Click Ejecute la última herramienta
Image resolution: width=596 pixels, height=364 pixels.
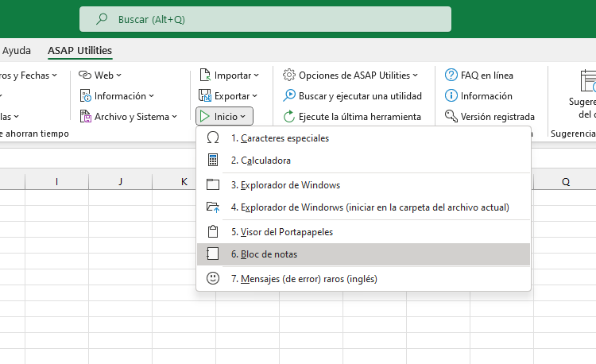pyautogui.click(x=352, y=117)
